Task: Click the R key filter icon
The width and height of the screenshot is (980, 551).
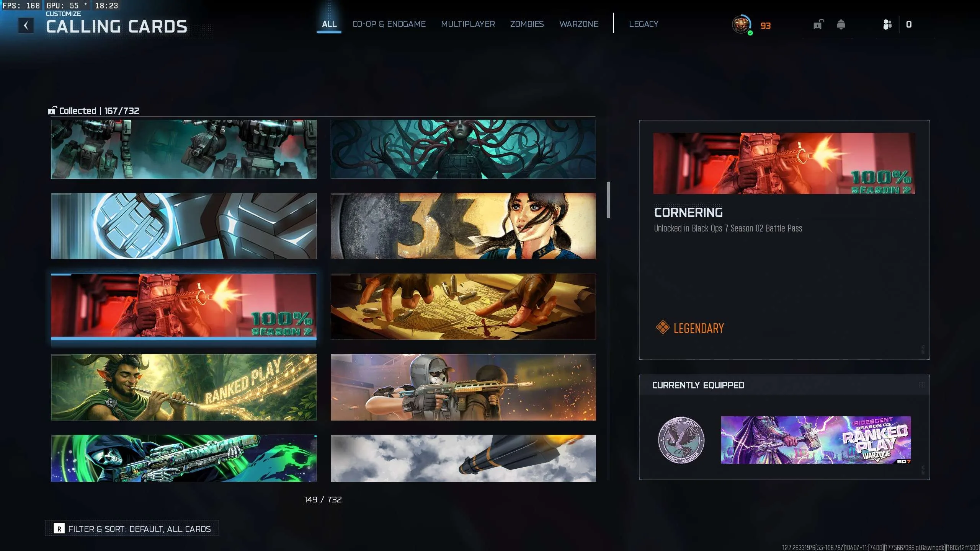Action: pos(59,529)
